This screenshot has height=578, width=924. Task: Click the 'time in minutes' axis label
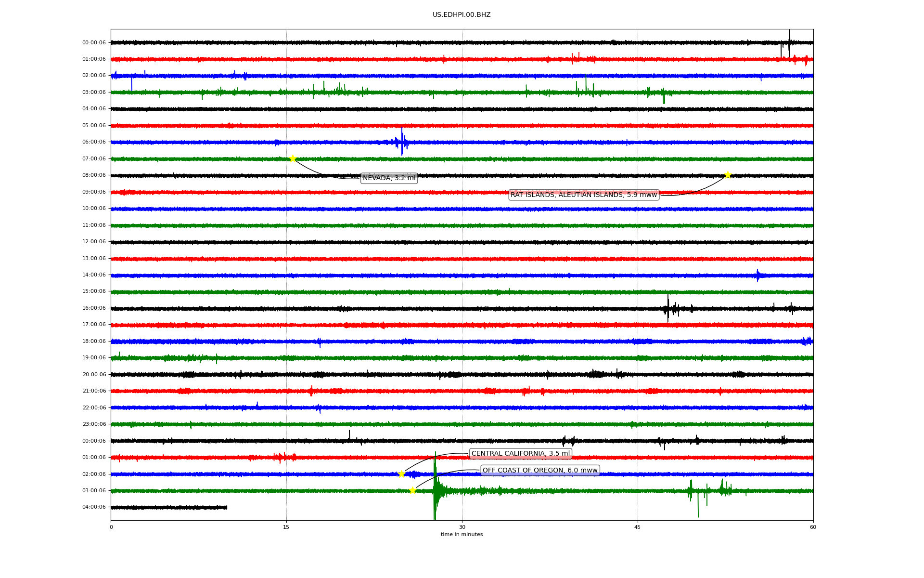462,534
